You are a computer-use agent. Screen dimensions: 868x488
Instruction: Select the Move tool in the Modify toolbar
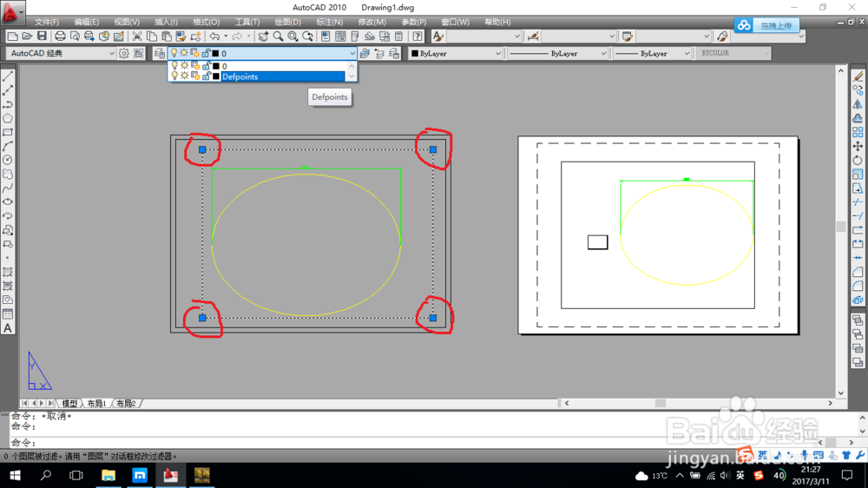tap(858, 146)
